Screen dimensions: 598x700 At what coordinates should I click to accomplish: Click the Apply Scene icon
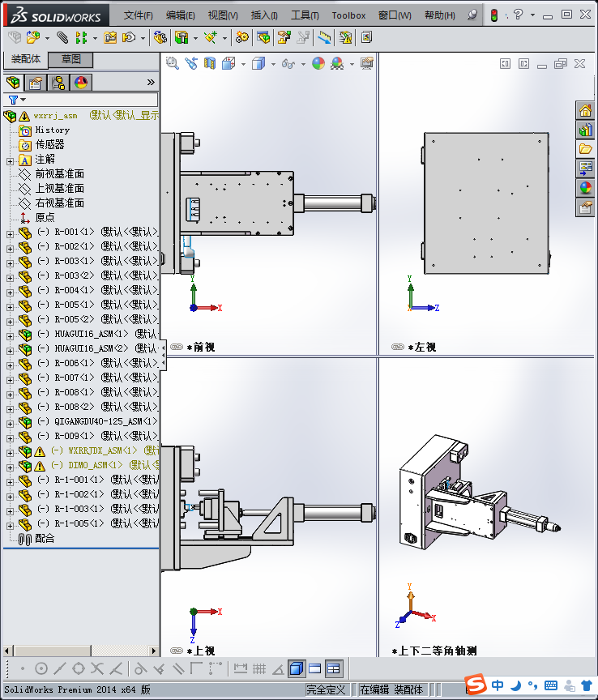pos(337,63)
